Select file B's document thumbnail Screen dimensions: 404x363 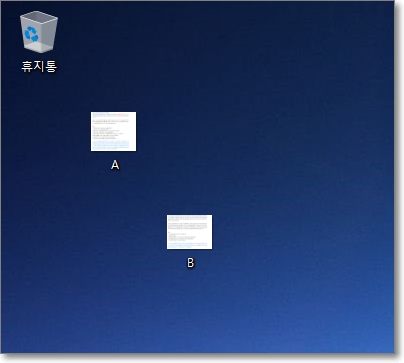[x=189, y=232]
